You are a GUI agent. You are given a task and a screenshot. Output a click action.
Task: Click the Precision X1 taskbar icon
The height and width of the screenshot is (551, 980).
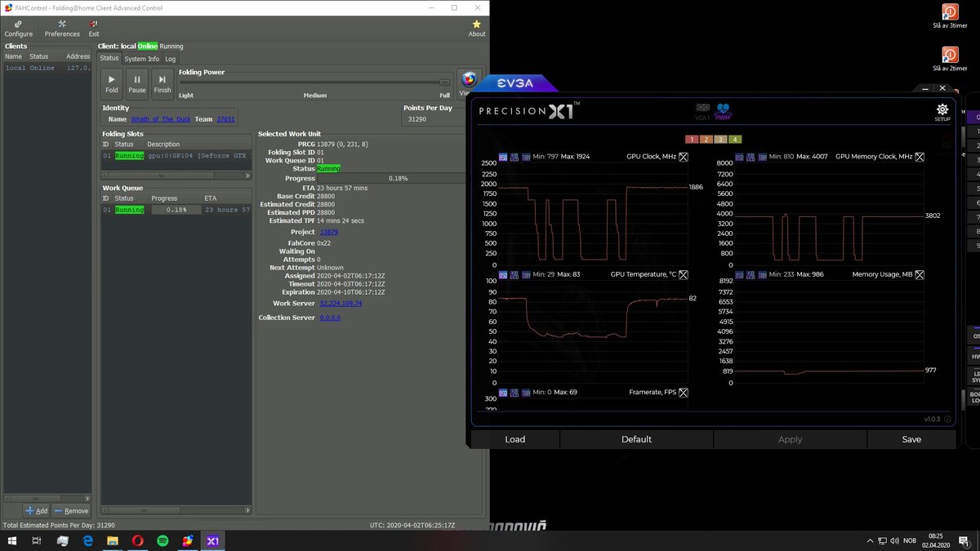point(212,541)
